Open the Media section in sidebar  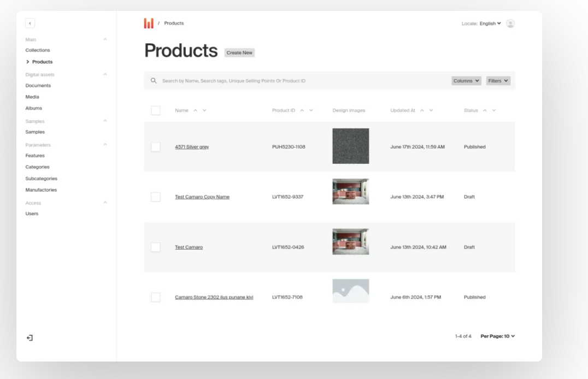(32, 97)
